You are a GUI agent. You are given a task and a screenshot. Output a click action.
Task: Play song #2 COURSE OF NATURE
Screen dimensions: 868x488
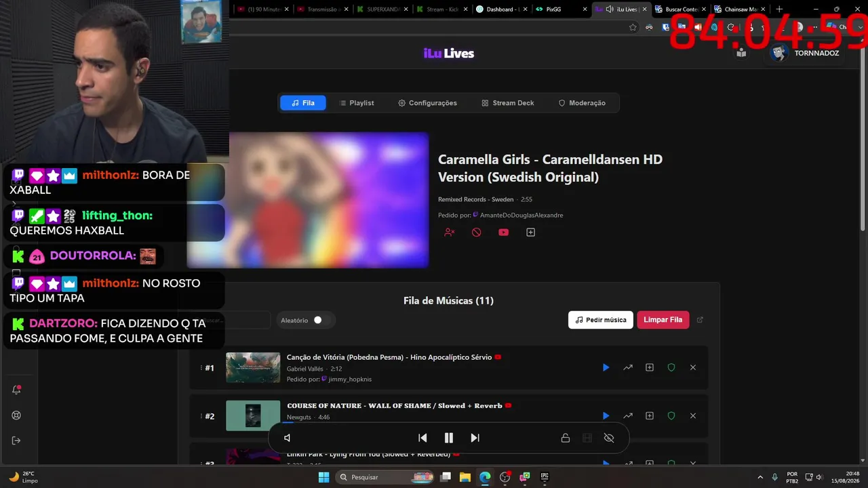click(x=606, y=415)
